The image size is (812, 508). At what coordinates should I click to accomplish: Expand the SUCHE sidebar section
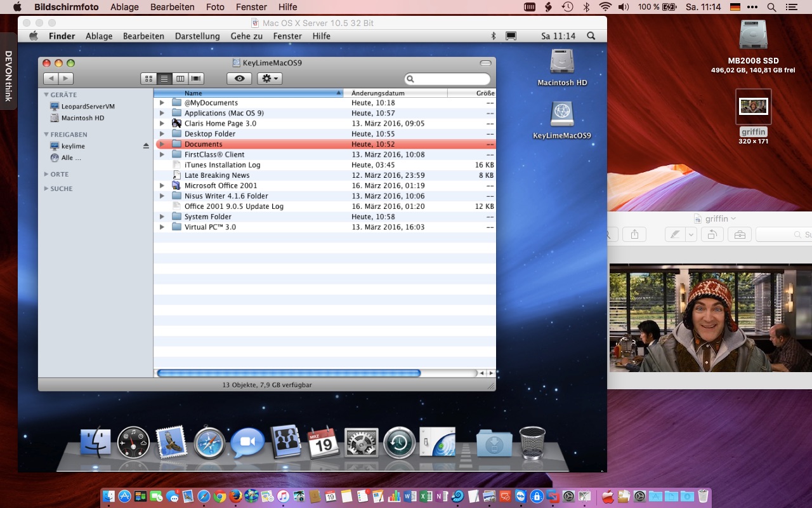(46, 189)
